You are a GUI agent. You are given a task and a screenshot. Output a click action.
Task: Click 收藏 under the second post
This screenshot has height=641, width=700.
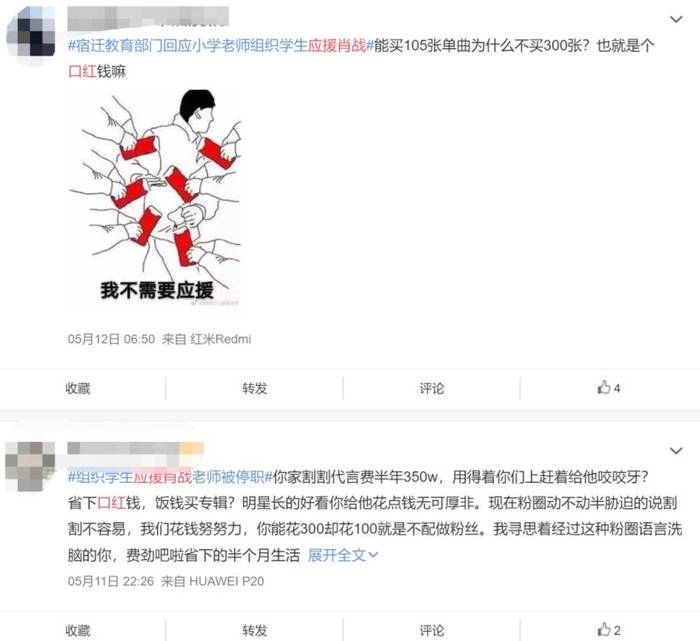tap(78, 630)
